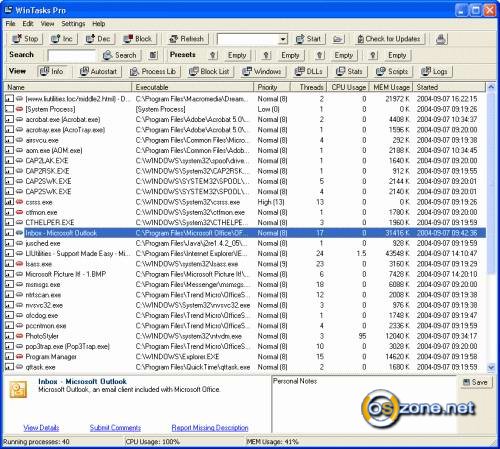This screenshot has height=449, width=500.
Task: Sort by the Executable column header
Action: click(193, 87)
